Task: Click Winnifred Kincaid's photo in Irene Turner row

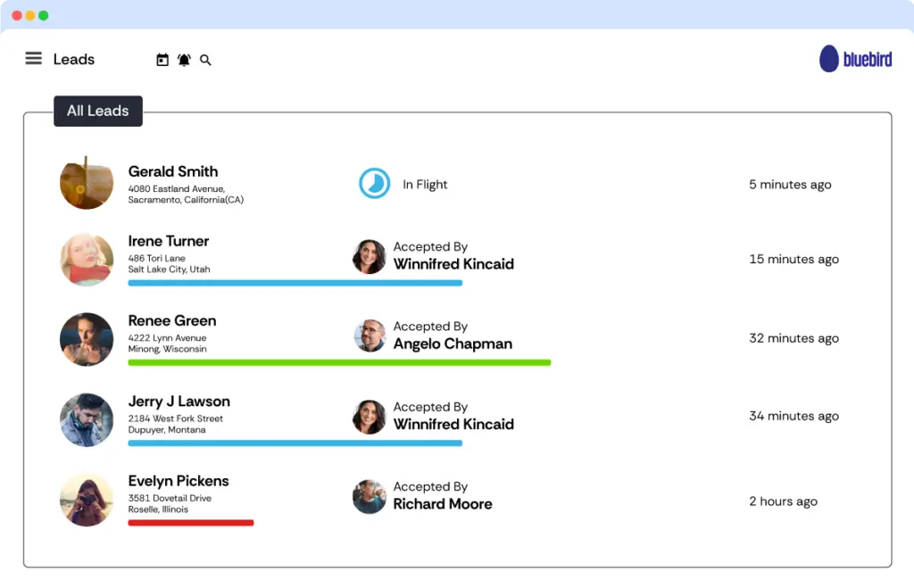Action: [369, 256]
